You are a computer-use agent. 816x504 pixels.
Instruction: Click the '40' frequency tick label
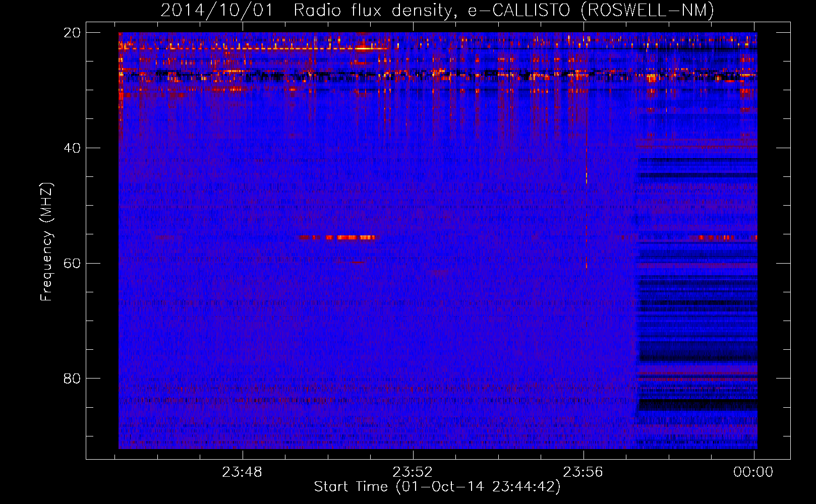[72, 148]
